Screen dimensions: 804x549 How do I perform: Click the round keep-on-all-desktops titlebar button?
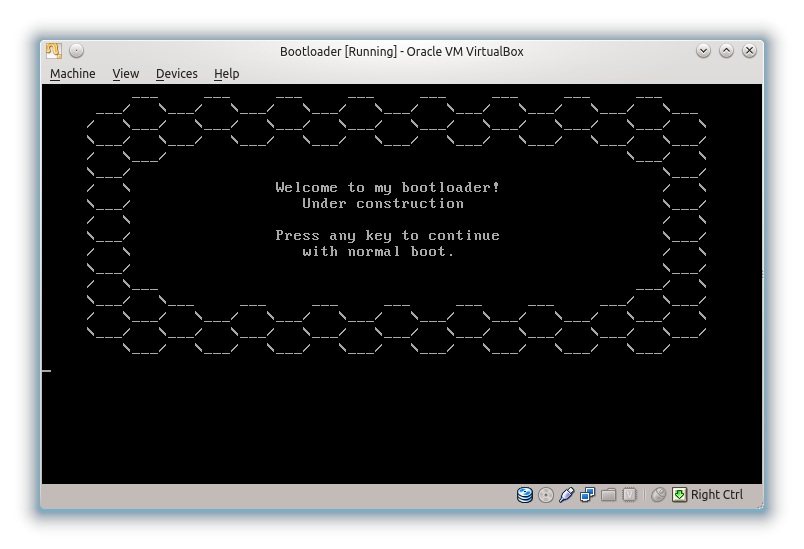point(76,51)
